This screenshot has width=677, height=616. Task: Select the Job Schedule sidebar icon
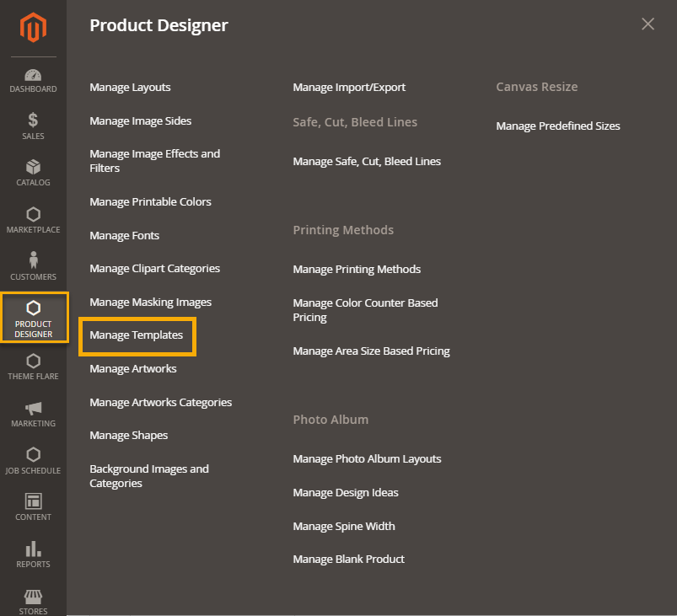point(33,455)
